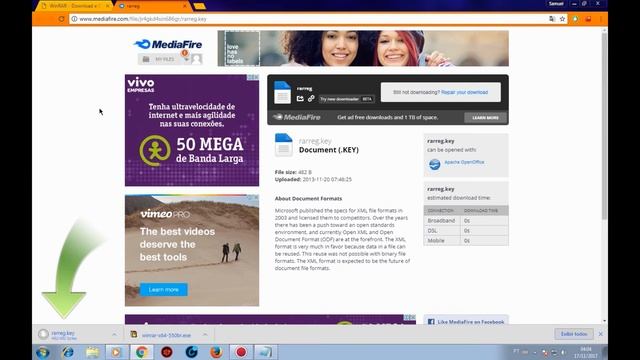
Task: Open the Apache OpenOffice link
Action: (x=464, y=162)
